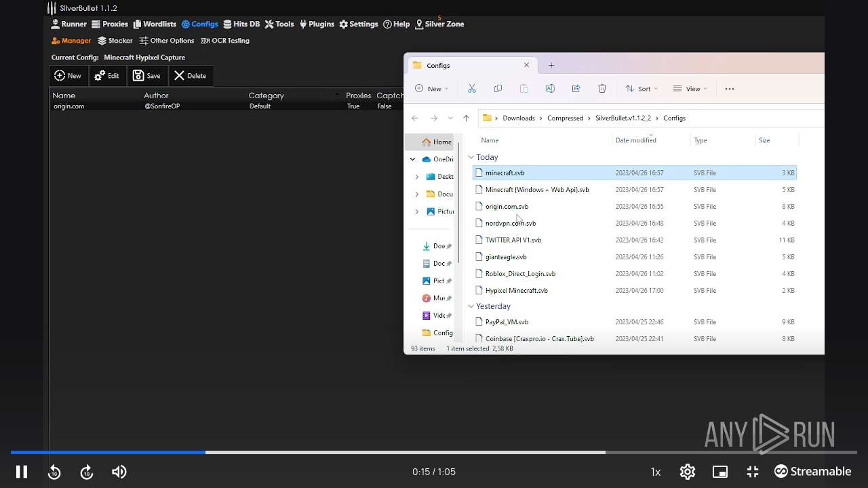Click the Share icon in Explorer
Viewport: 868px width, 488px height.
pyautogui.click(x=576, y=89)
